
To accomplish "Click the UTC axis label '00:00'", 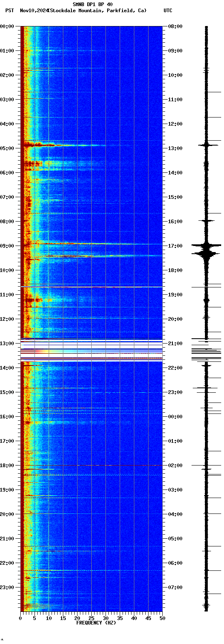I will (175, 417).
